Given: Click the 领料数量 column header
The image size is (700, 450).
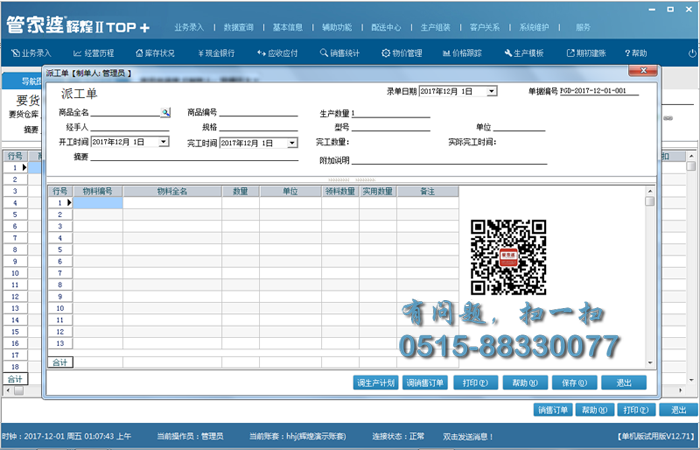Looking at the screenshot, I should coord(340,191).
